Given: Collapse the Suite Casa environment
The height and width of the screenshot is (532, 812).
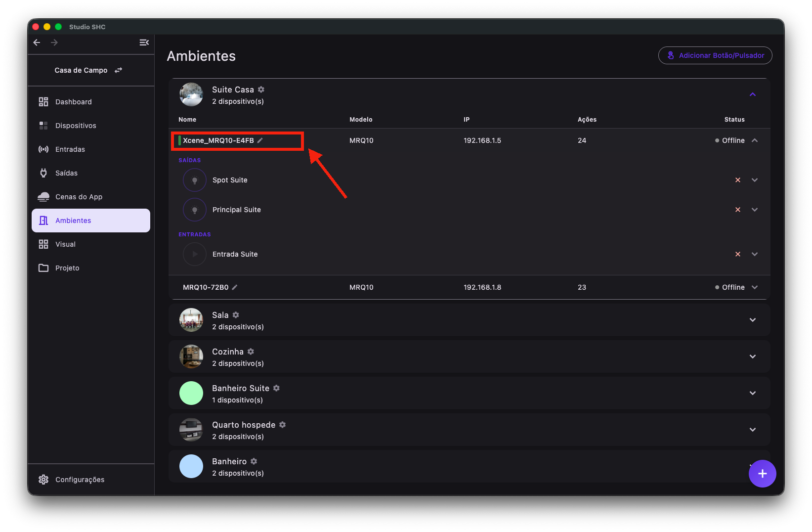Looking at the screenshot, I should click(753, 94).
